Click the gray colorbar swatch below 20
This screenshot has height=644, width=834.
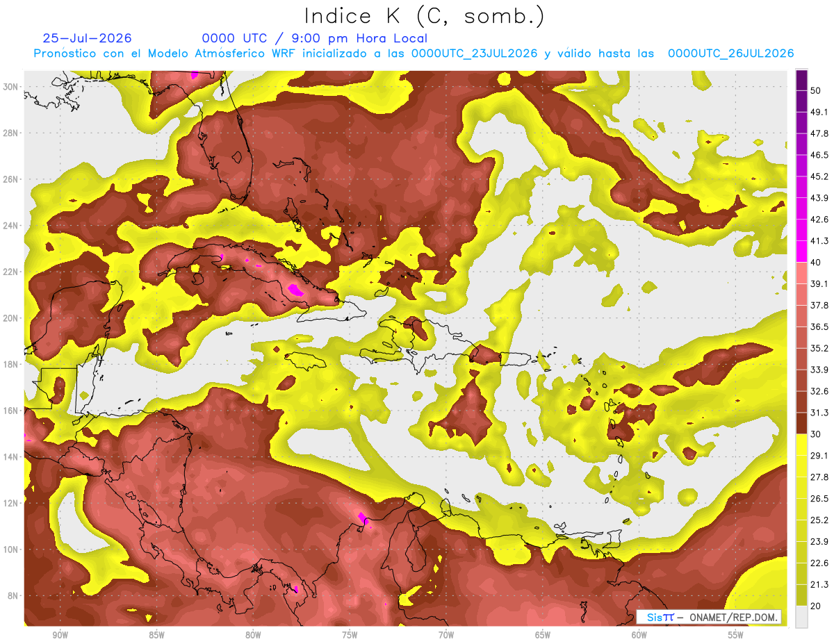pyautogui.click(x=801, y=617)
